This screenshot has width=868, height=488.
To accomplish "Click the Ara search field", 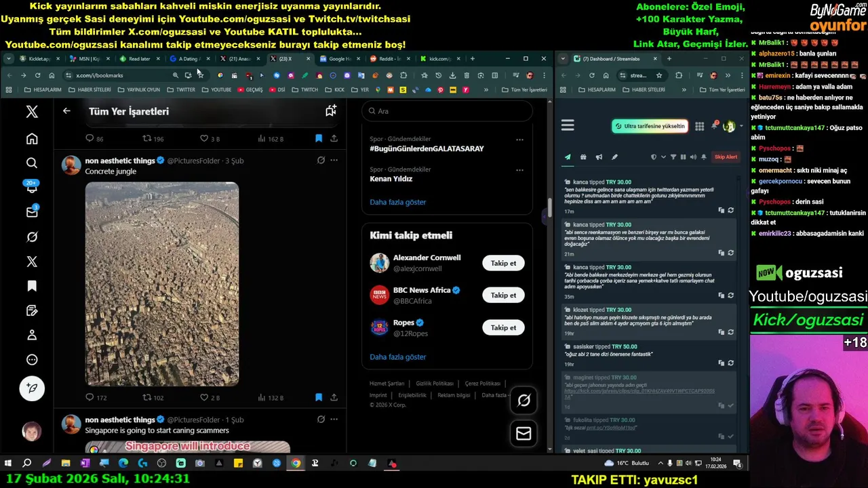I will (x=447, y=111).
